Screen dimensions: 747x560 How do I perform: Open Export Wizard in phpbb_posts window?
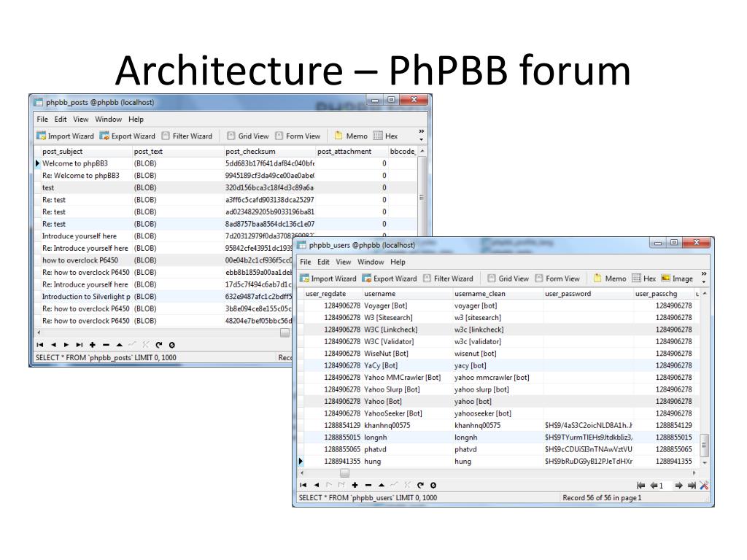pyautogui.click(x=127, y=136)
